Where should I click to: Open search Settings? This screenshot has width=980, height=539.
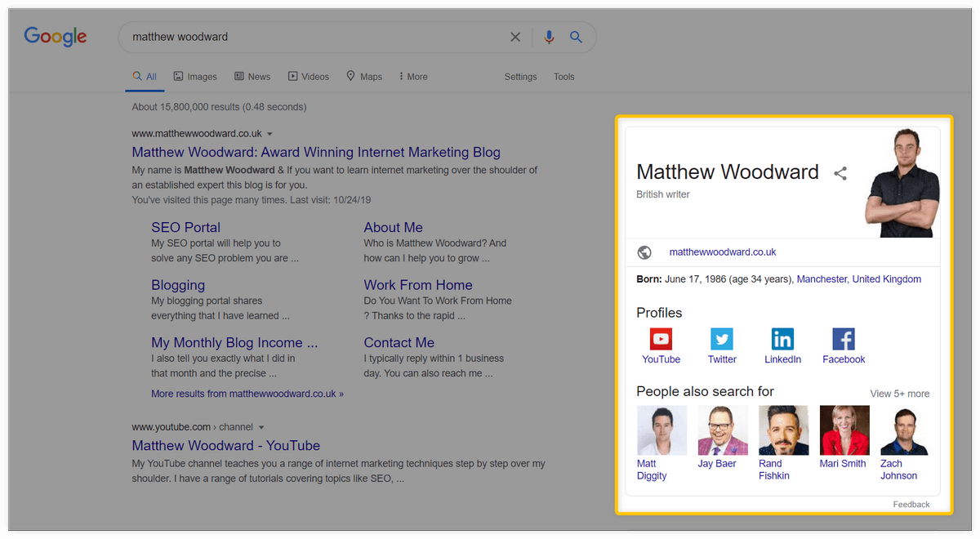click(x=520, y=77)
